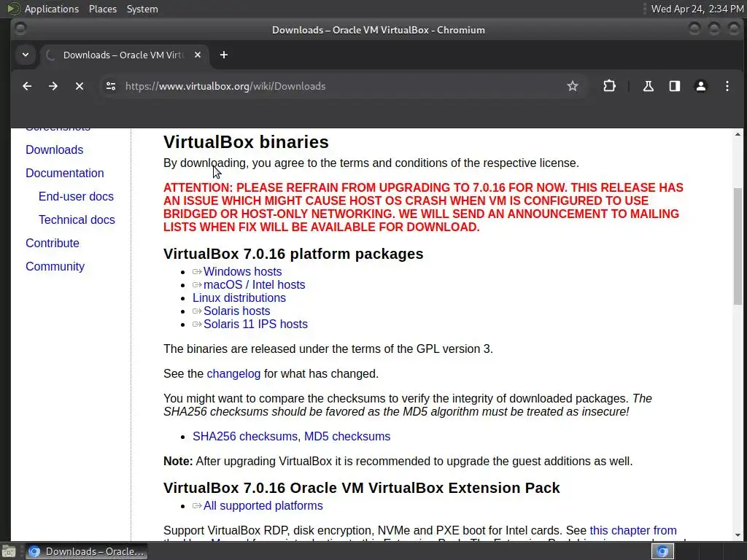Viewport: 747px width, 560px height.
Task: Click the red ATTENTION warning text
Action: (x=423, y=207)
